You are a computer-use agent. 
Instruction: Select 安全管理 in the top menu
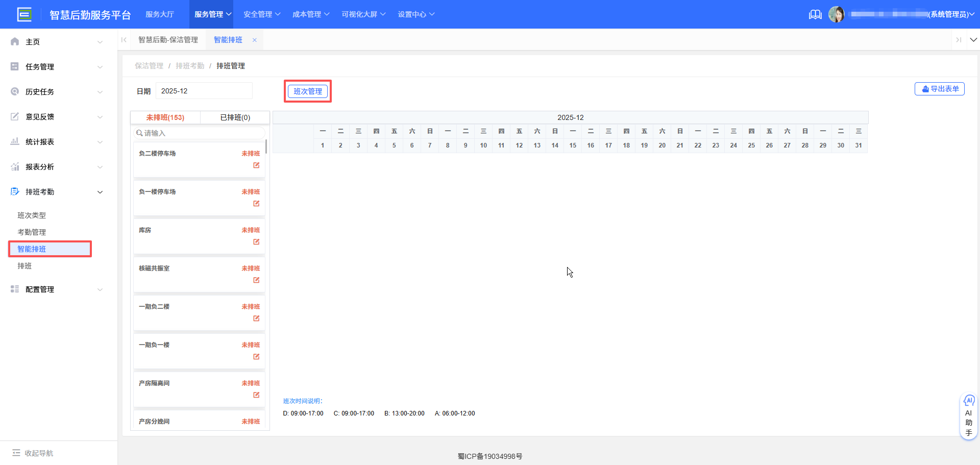coord(258,14)
